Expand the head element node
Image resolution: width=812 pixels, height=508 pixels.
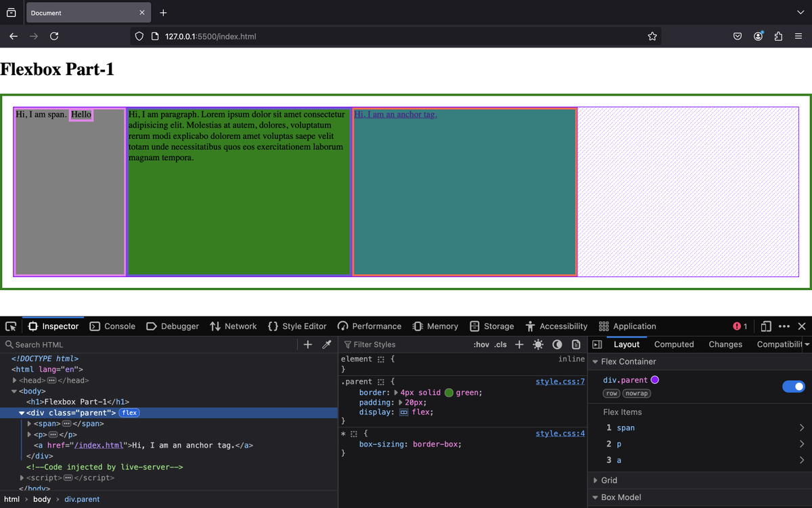coord(14,381)
